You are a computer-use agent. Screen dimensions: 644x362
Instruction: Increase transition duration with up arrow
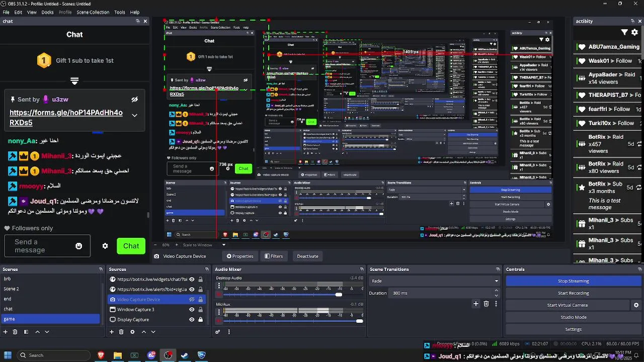(x=496, y=291)
